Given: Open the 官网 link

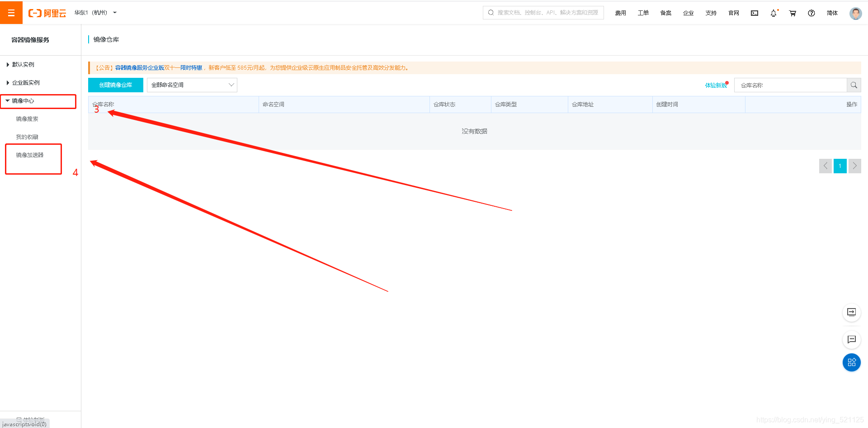Looking at the screenshot, I should pyautogui.click(x=733, y=13).
